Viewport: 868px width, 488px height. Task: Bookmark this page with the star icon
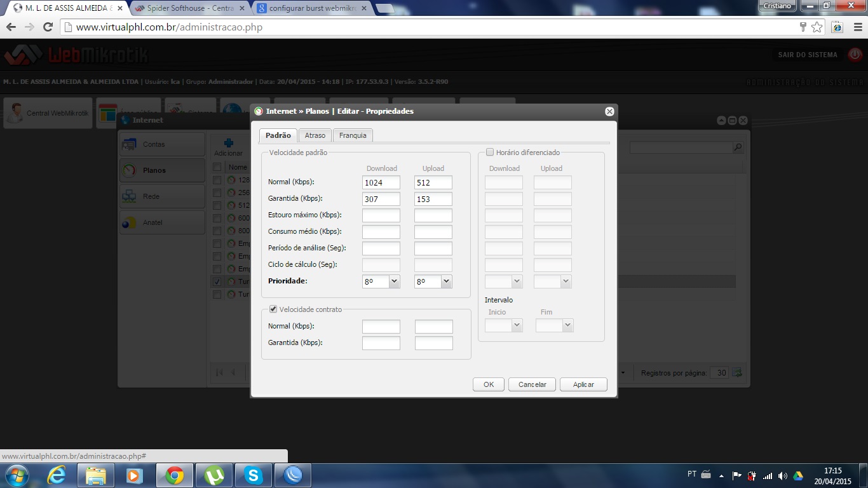(817, 27)
